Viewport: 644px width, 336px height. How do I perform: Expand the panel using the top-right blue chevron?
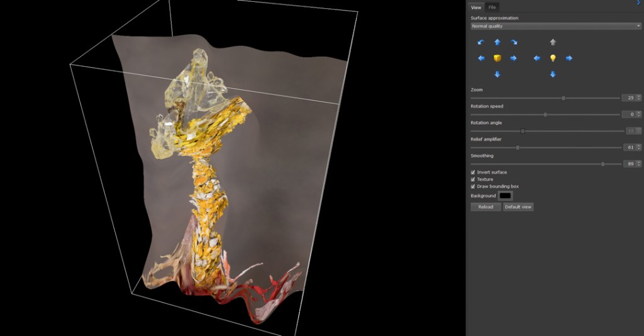pyautogui.click(x=638, y=3)
